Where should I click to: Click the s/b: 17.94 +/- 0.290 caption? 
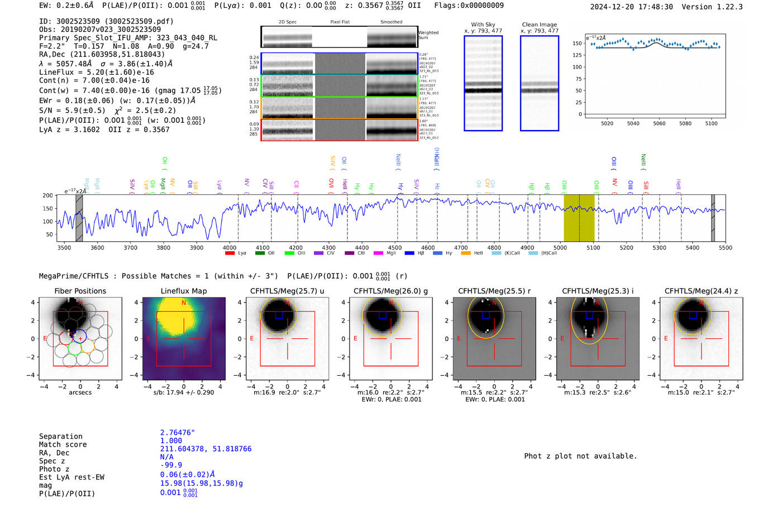point(184,392)
